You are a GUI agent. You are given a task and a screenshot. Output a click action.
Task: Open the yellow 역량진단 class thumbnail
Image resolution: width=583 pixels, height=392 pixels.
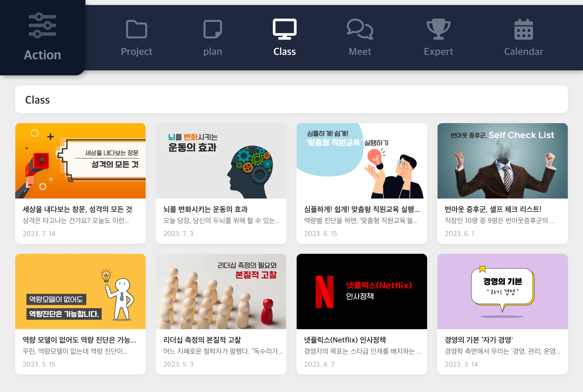tap(80, 291)
